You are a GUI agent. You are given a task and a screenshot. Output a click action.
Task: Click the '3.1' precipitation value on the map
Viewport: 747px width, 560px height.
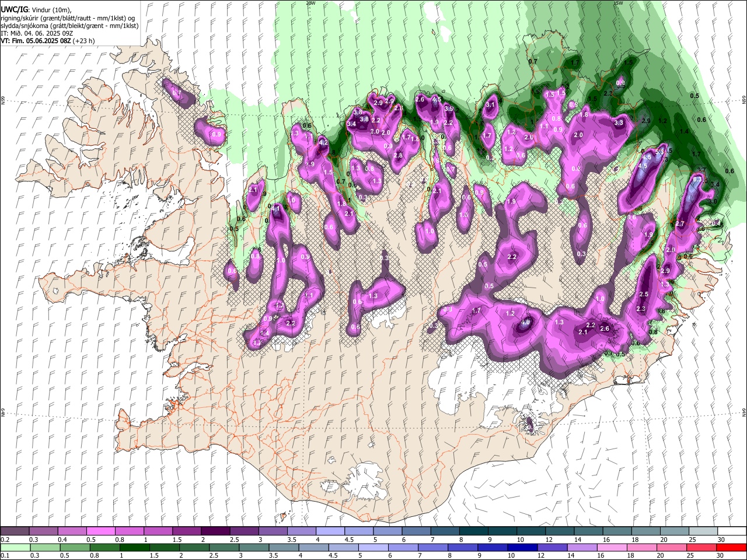pyautogui.click(x=490, y=105)
